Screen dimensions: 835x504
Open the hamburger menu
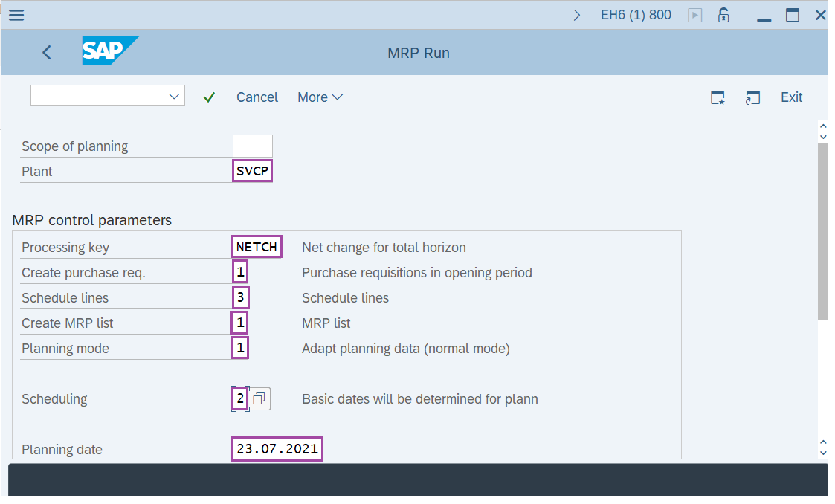(x=16, y=15)
